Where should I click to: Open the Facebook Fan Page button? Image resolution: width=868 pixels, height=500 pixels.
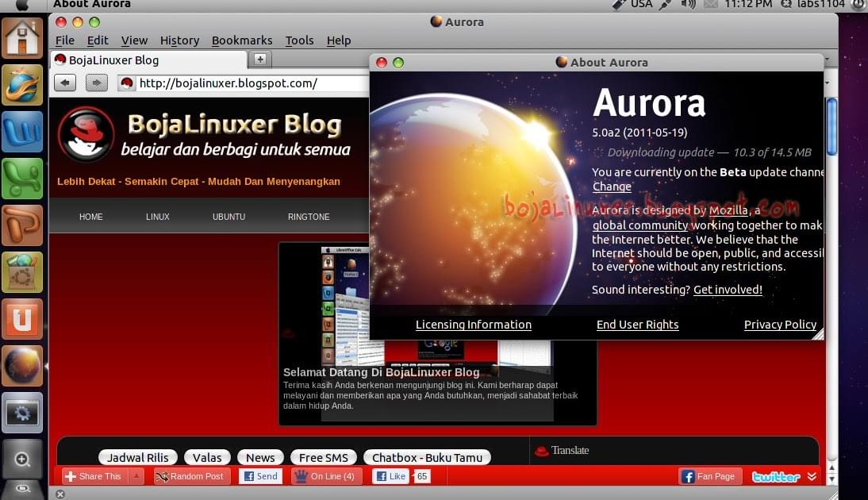(x=709, y=476)
